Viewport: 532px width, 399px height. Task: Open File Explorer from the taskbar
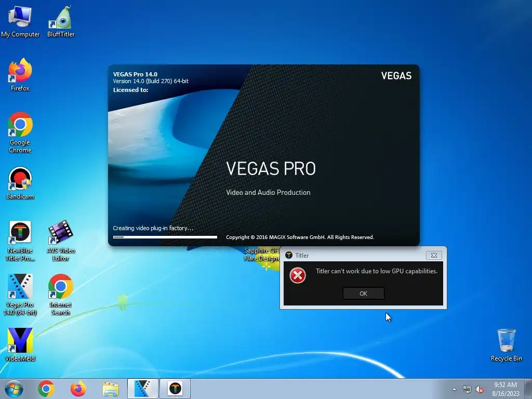[111, 389]
